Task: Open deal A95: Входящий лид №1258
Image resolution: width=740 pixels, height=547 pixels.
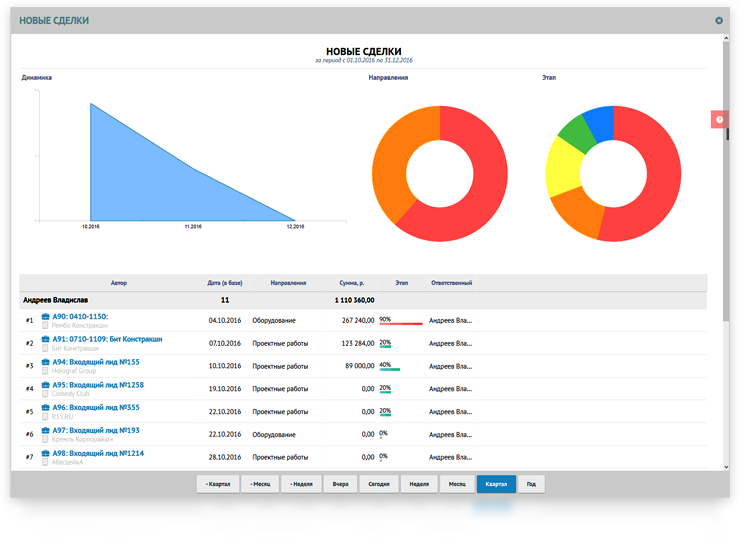Action: click(98, 384)
